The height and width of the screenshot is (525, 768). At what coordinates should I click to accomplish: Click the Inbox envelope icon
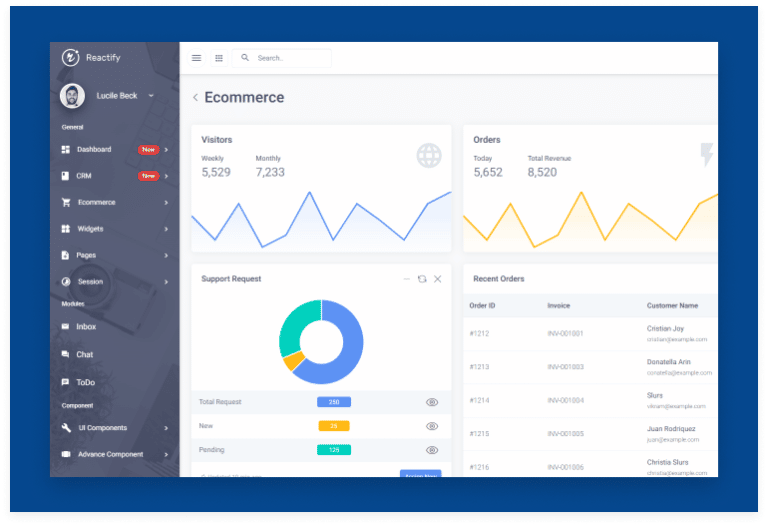pyautogui.click(x=65, y=327)
